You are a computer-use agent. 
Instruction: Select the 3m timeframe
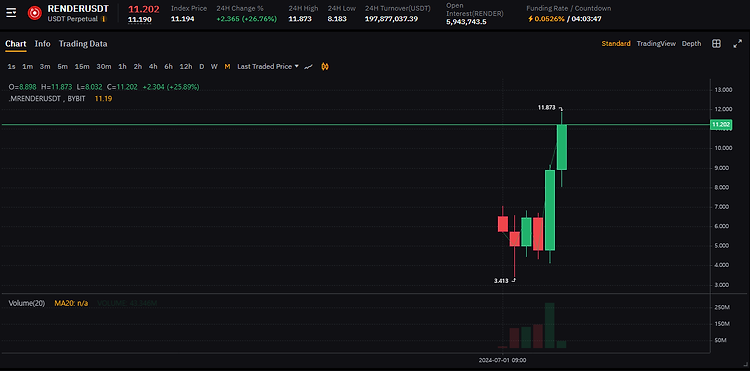[x=45, y=66]
